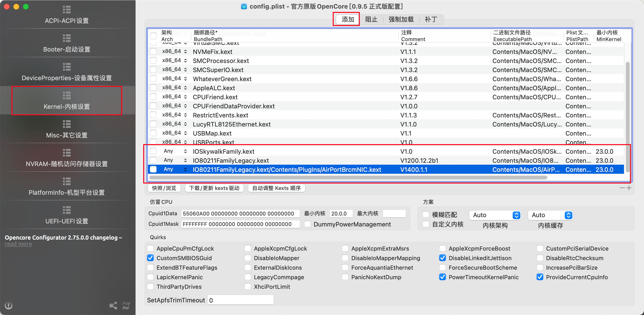Toggle the DummyPowerManagement checkbox
Viewport: 644px width, 315px height.
307,224
